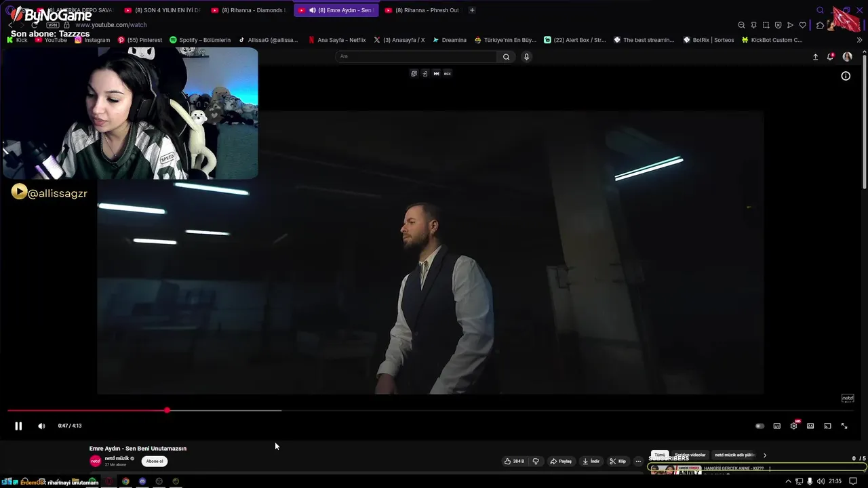Seek the video using the red progress bar
The height and width of the screenshot is (488, 868).
(x=87, y=410)
